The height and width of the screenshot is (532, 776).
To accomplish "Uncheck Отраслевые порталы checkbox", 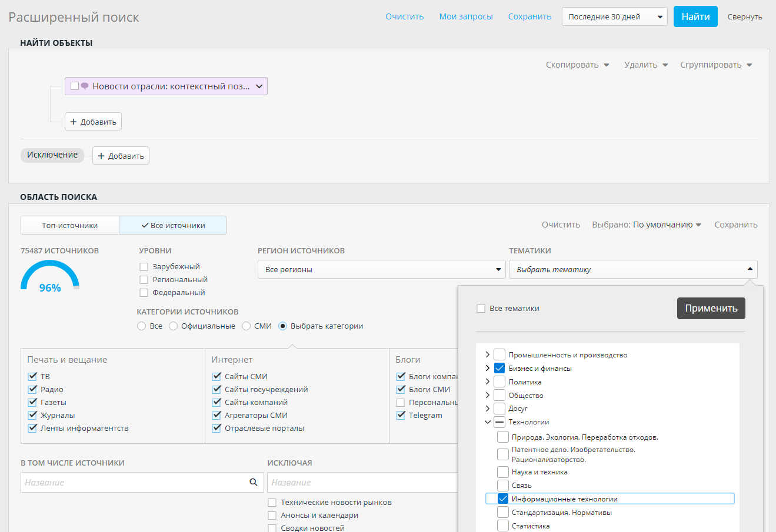I will 217,428.
